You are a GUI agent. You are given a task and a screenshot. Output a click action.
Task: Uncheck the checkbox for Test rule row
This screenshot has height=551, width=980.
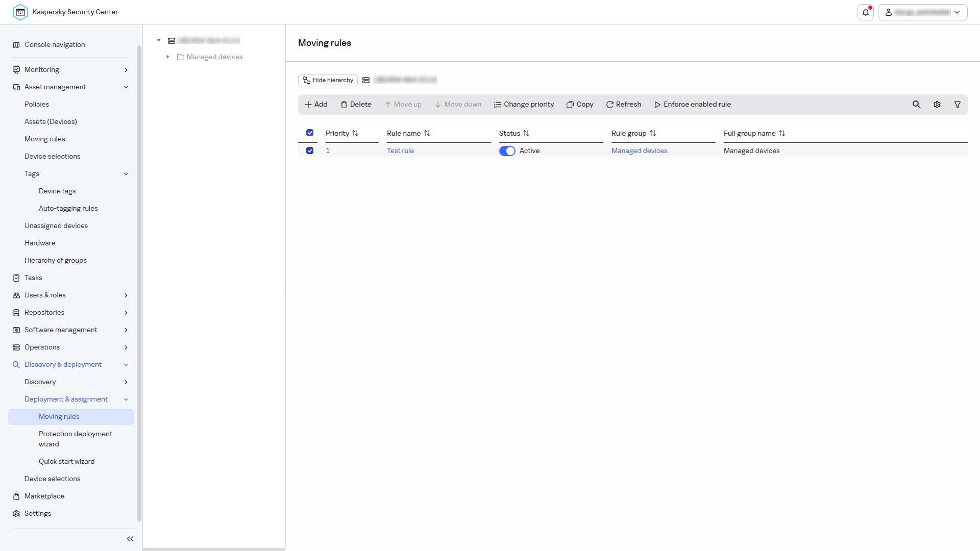click(x=310, y=151)
